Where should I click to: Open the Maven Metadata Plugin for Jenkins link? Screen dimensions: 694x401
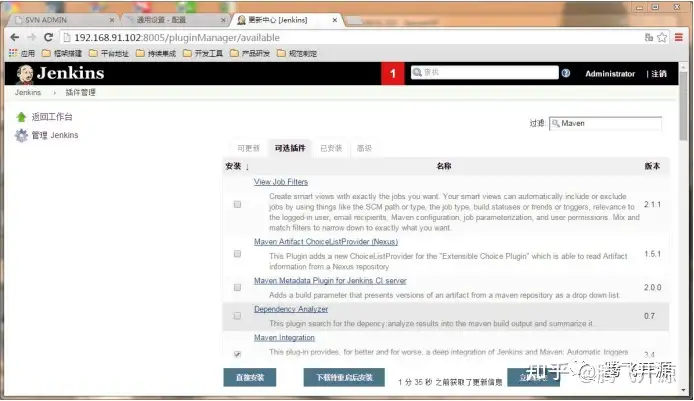tap(330, 281)
